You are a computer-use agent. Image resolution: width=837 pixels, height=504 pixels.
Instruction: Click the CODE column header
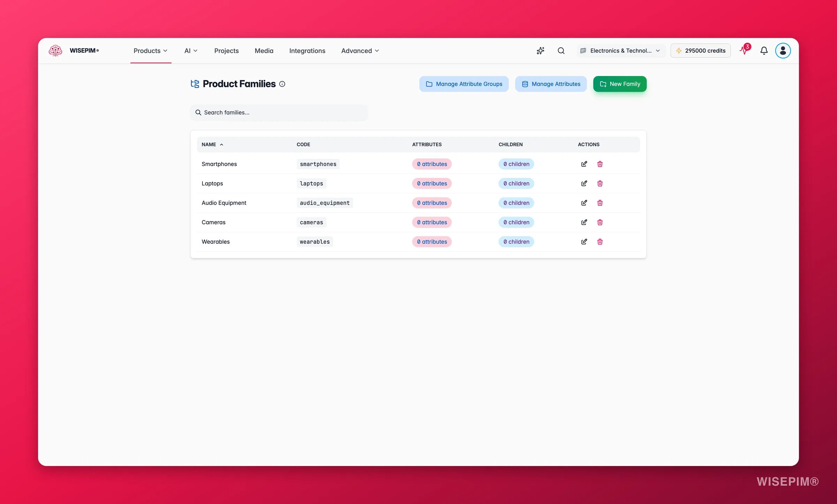pyautogui.click(x=303, y=144)
